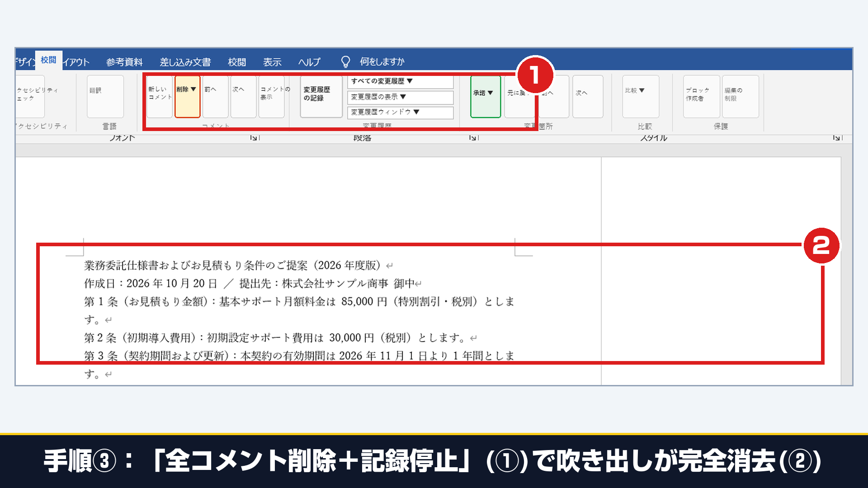Viewport: 868px width, 488px height.
Task: Open スタイル dialog launcher arrow
Action: (837, 138)
